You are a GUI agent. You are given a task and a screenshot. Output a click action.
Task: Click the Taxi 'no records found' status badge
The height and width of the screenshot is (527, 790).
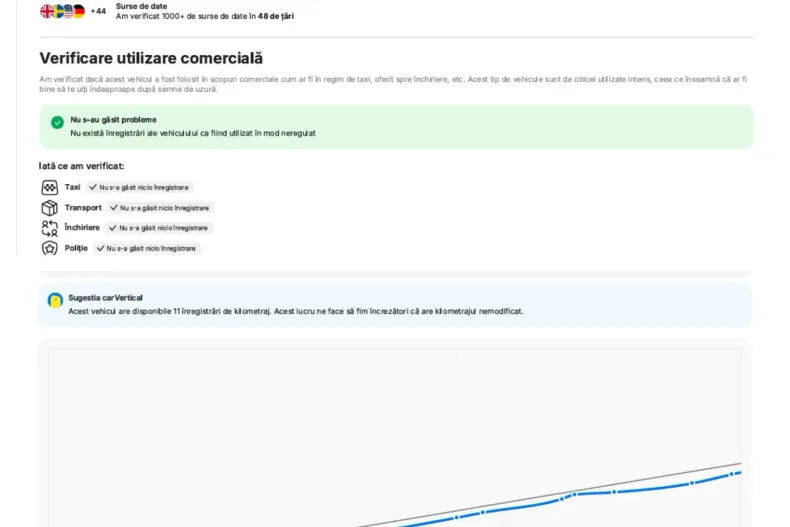(x=138, y=187)
